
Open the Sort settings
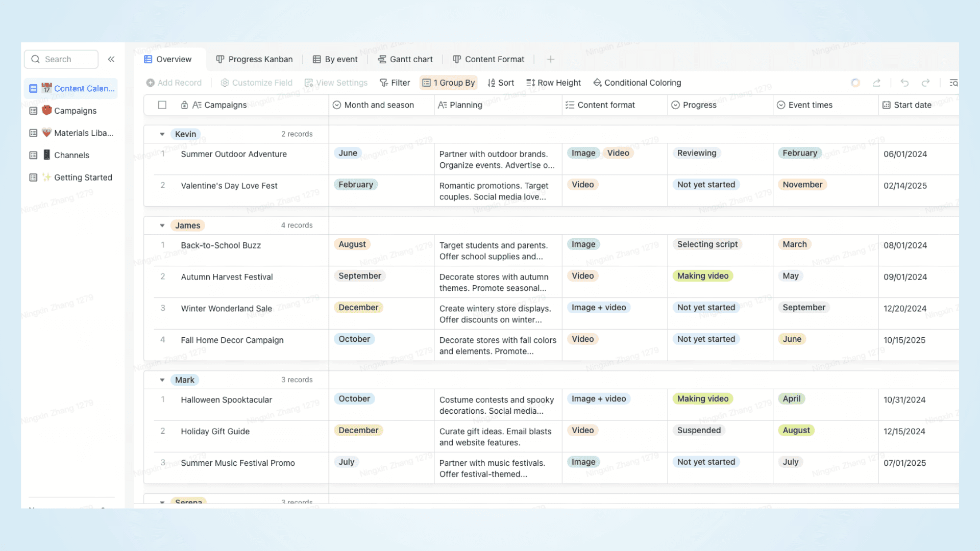[x=501, y=83]
